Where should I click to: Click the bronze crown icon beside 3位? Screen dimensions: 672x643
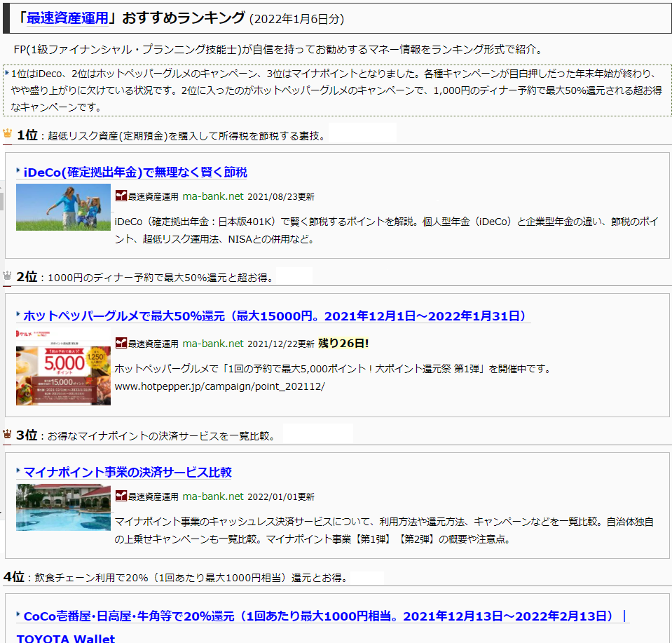pyautogui.click(x=7, y=433)
